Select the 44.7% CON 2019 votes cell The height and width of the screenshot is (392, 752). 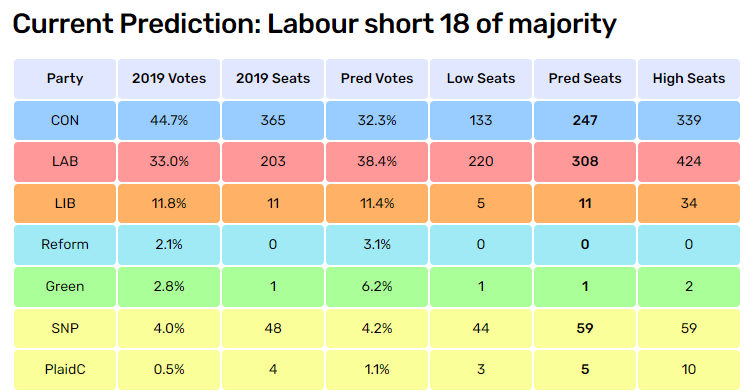[x=169, y=120]
